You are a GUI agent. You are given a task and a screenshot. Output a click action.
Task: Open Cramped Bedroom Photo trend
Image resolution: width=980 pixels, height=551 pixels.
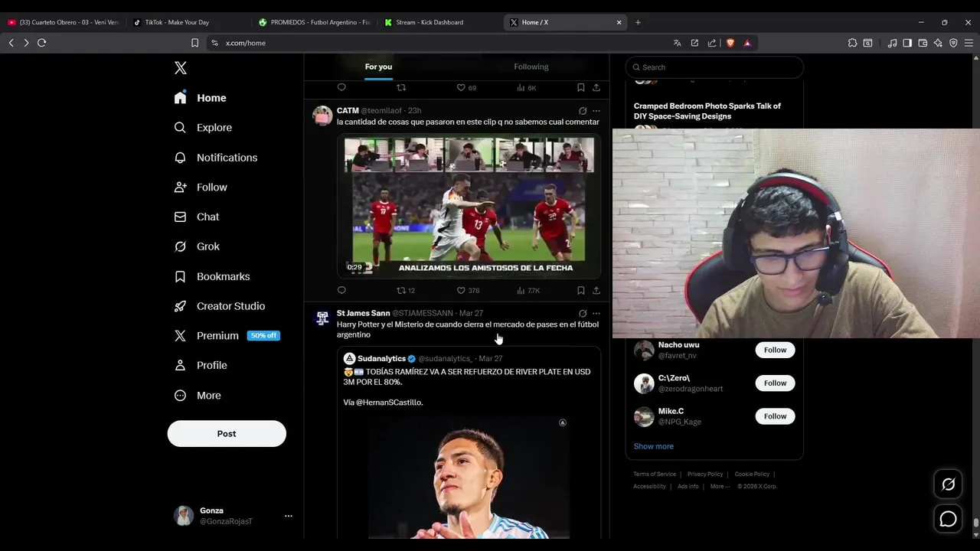(707, 111)
